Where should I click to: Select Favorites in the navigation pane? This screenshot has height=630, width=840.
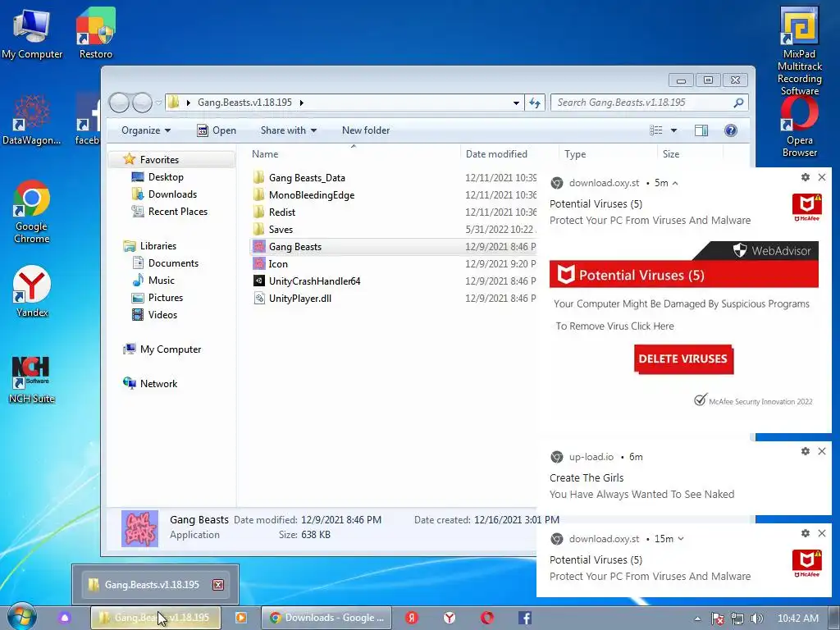[159, 160]
